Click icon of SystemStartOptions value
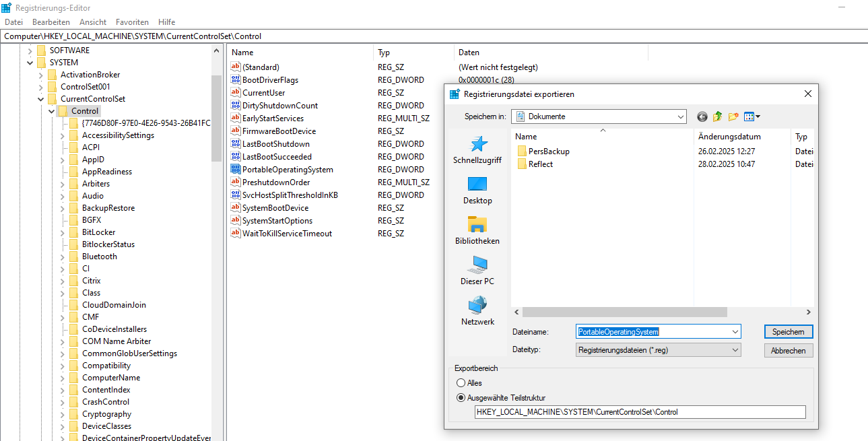 click(236, 221)
